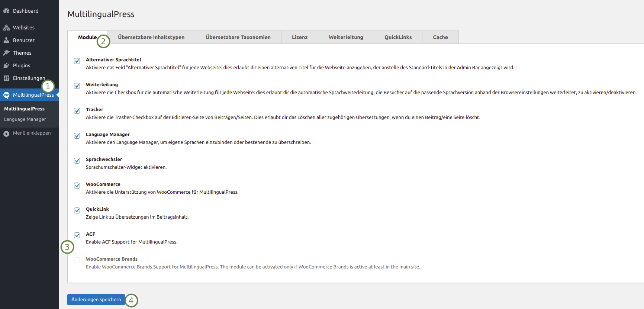Open the Language Manager submenu link
The height and width of the screenshot is (309, 644).
click(25, 119)
